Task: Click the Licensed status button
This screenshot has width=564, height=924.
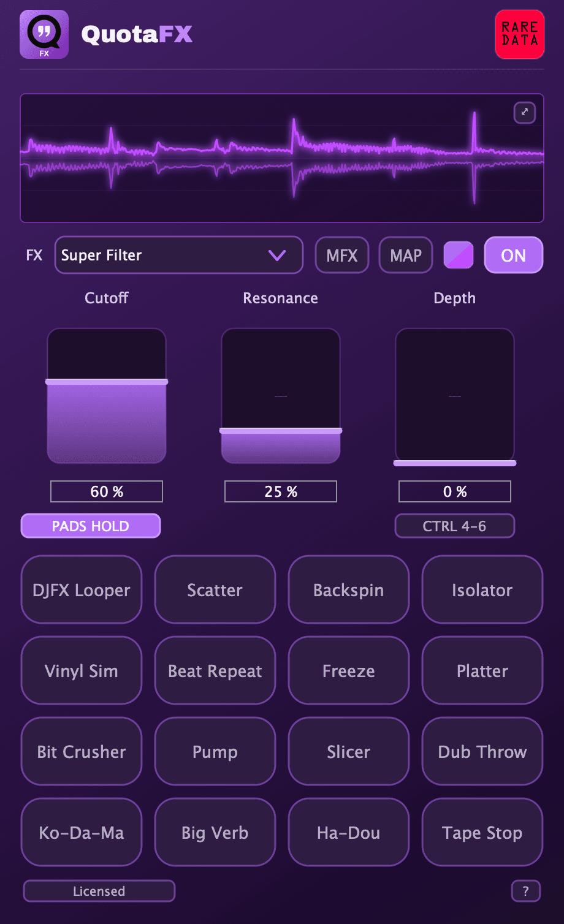Action: point(99,891)
